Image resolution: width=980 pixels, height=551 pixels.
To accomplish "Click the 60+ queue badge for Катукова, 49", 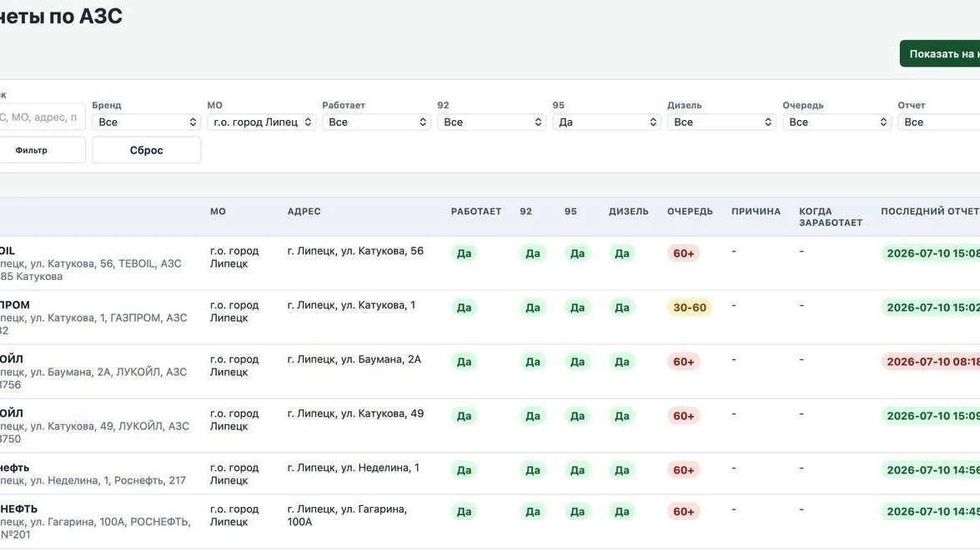I will tap(683, 416).
